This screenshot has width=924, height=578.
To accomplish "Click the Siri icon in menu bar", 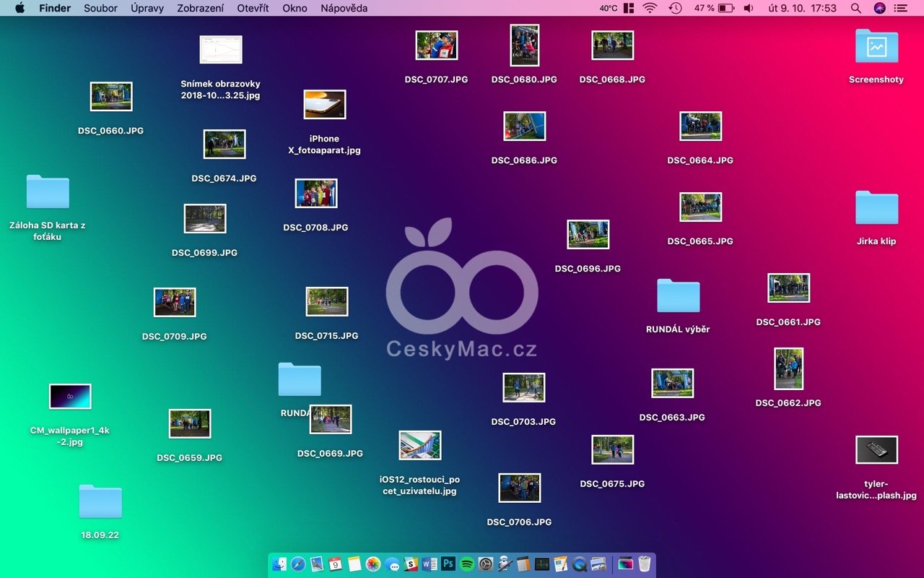I will 879,8.
